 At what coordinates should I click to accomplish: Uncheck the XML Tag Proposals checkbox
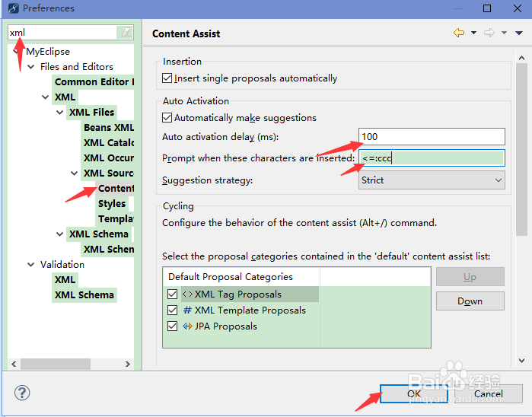coord(172,294)
